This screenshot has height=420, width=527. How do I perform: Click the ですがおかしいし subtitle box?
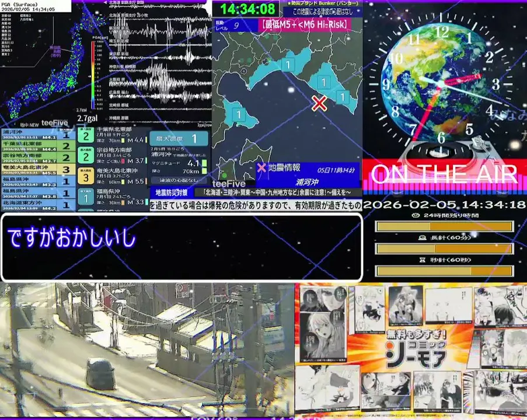[182, 247]
